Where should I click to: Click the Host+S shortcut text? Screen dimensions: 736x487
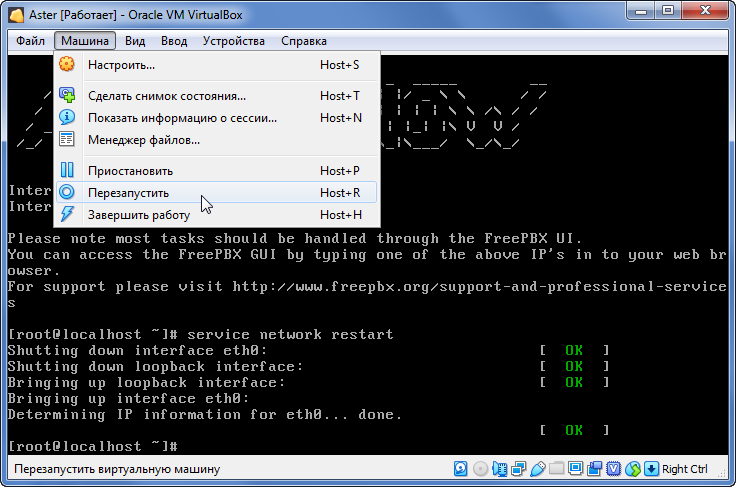click(339, 65)
